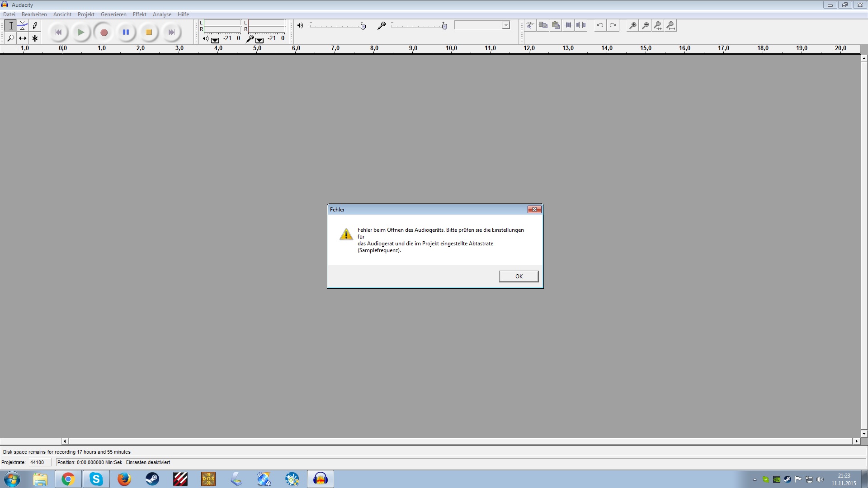
Task: Select the Time Shift tool
Action: [x=23, y=38]
